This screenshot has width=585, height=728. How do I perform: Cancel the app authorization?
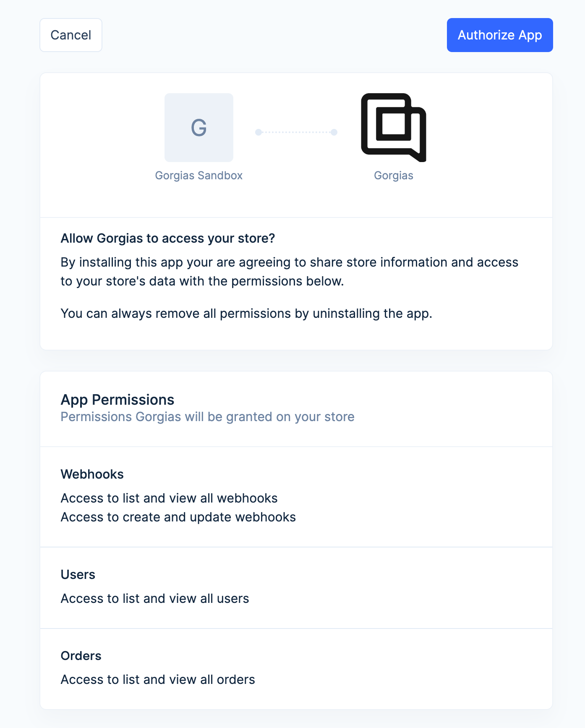71,35
